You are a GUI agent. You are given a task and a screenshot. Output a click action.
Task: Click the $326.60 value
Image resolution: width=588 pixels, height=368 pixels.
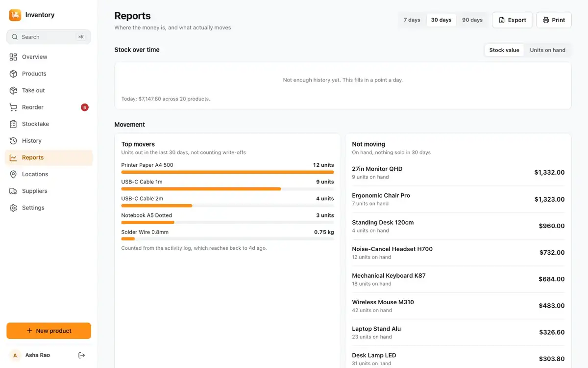(552, 332)
